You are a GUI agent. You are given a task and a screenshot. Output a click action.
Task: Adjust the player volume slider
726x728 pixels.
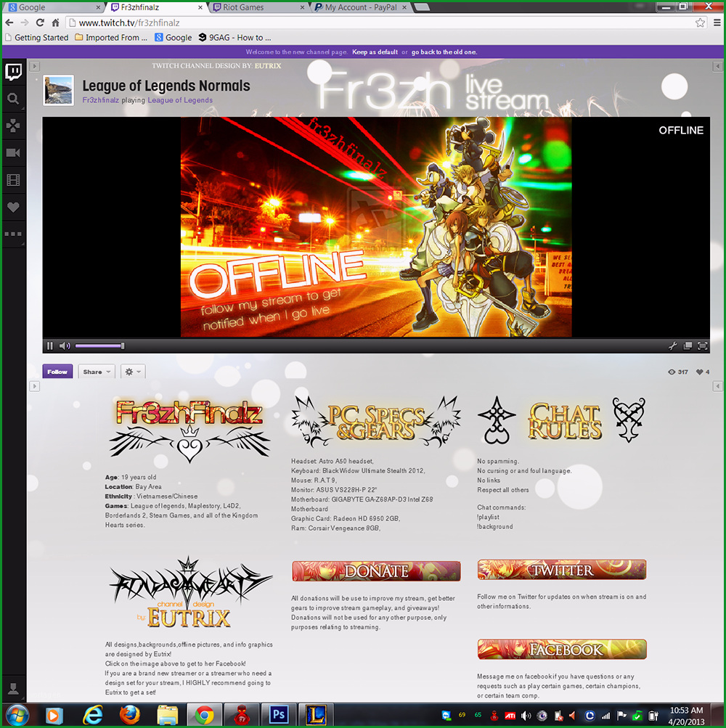point(99,346)
